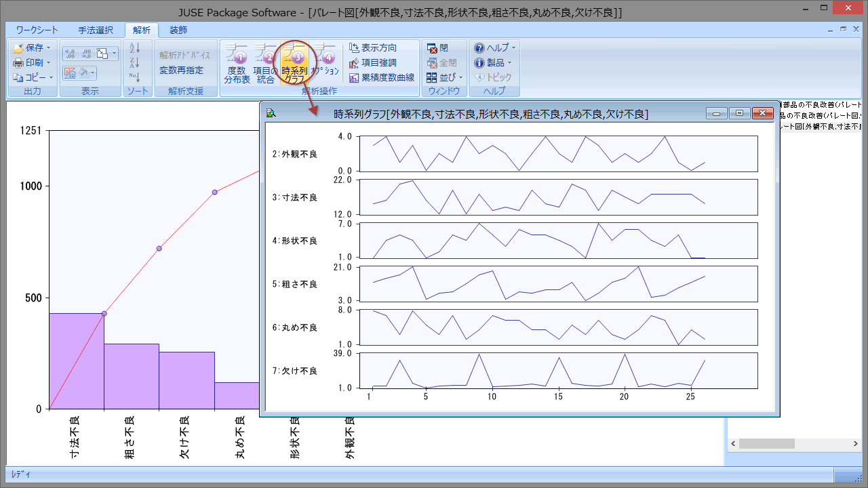Click 変数再指定 button

point(181,70)
